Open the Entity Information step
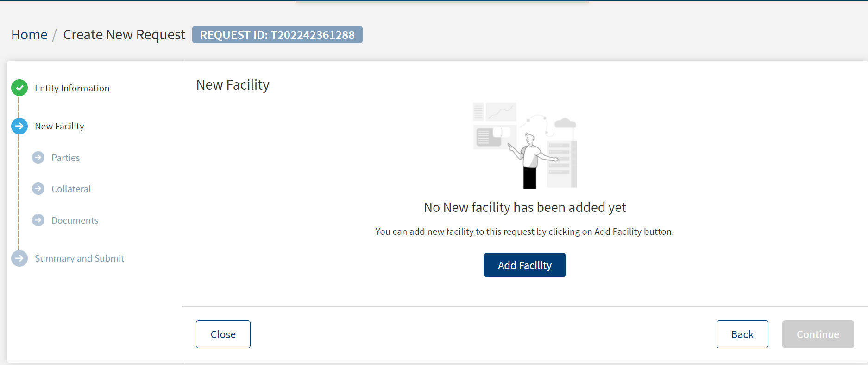This screenshot has width=868, height=365. 72,88
